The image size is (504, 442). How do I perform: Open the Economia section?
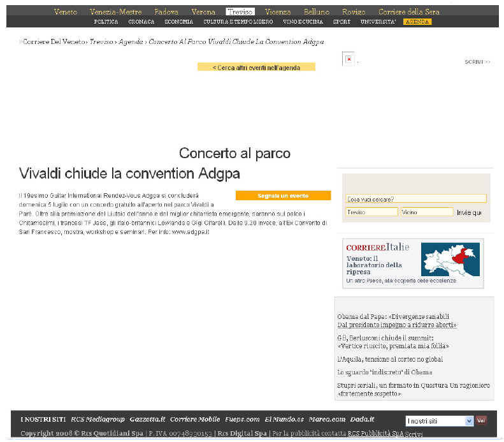coord(178,22)
